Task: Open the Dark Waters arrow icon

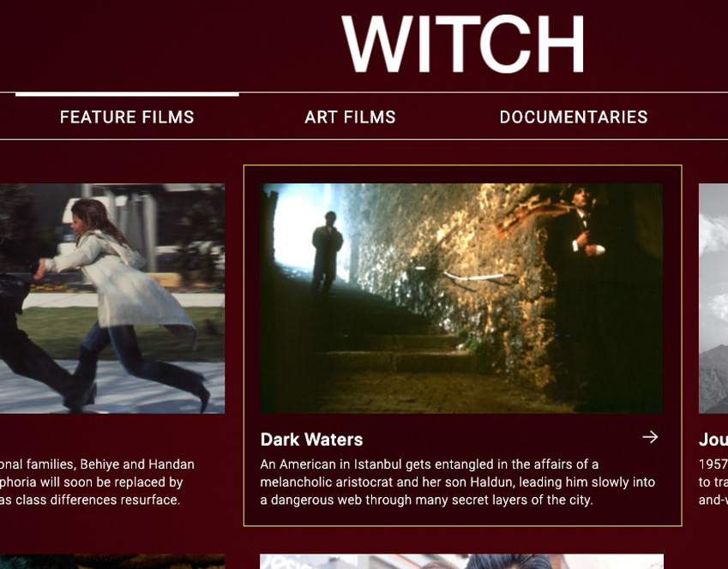Action: 650,437
